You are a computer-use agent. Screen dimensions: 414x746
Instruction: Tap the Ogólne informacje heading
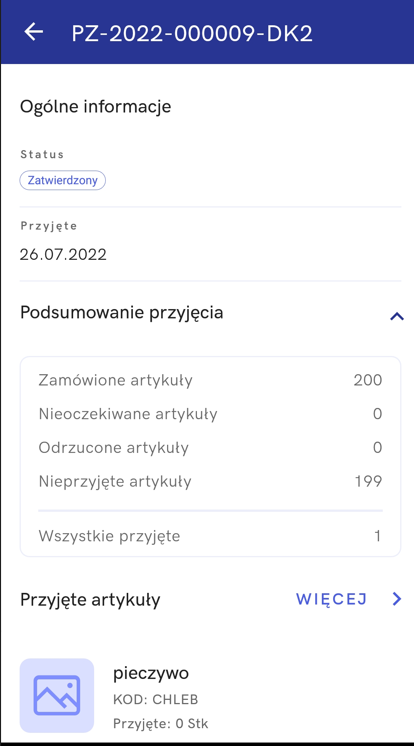coord(95,107)
